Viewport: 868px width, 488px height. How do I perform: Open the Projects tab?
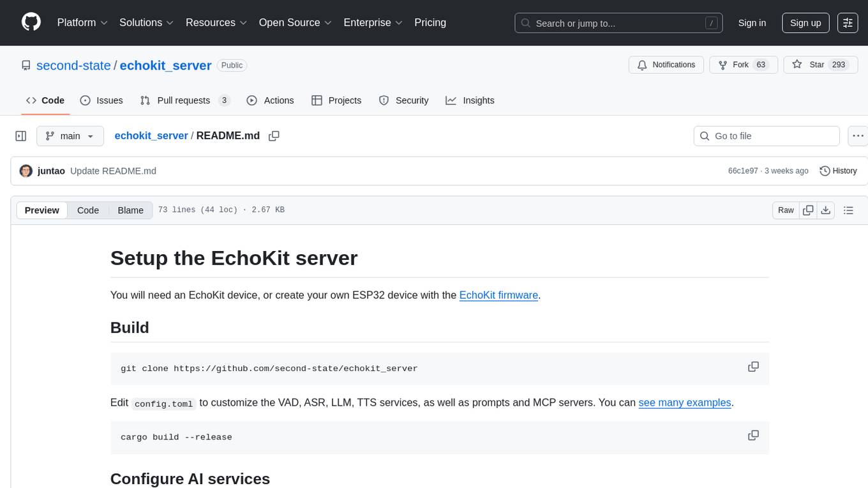[x=336, y=100]
